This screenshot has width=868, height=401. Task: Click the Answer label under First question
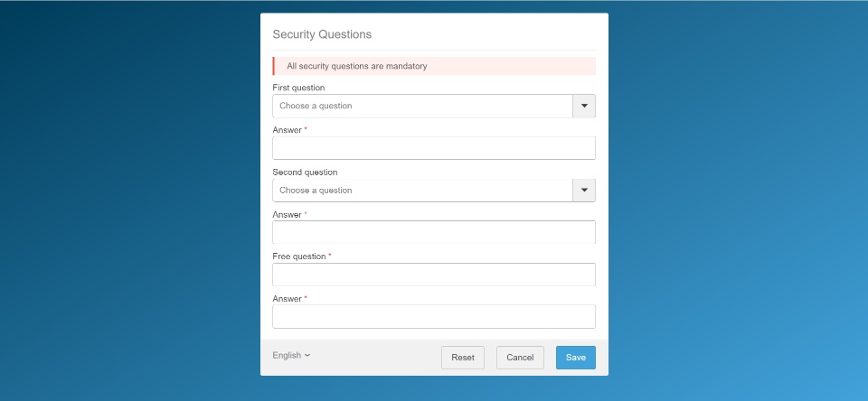[288, 130]
